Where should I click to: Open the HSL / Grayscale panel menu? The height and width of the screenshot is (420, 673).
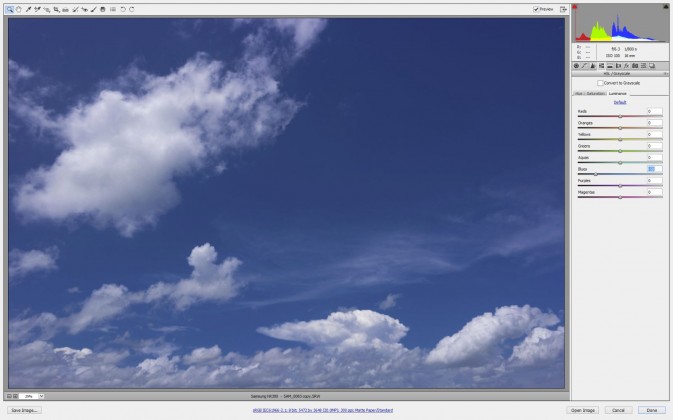(x=666, y=74)
